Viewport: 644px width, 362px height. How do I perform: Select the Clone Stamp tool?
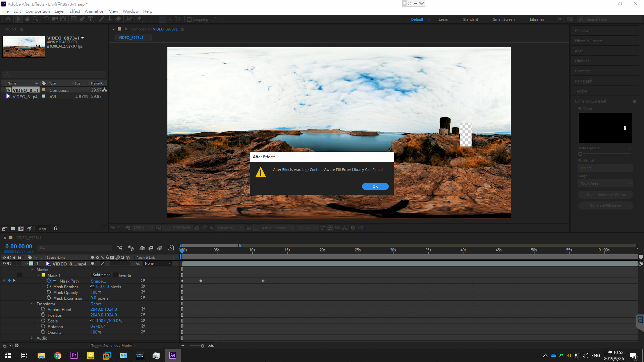109,19
